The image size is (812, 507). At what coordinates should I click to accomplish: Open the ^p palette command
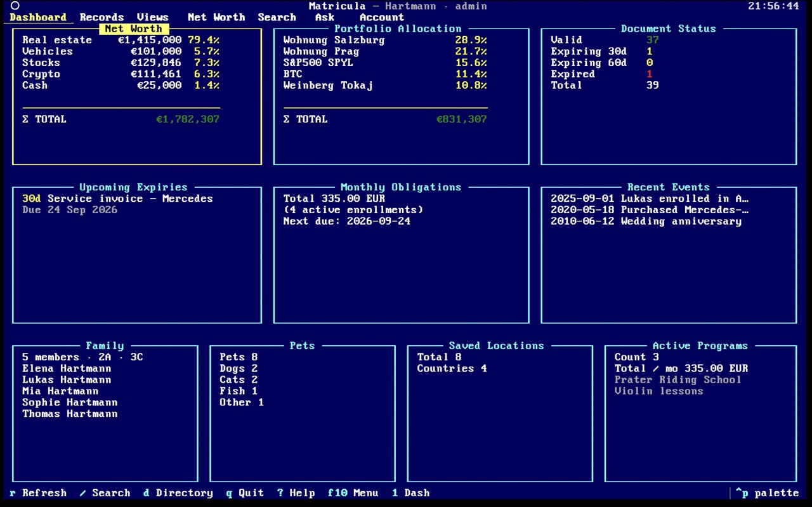pos(767,493)
